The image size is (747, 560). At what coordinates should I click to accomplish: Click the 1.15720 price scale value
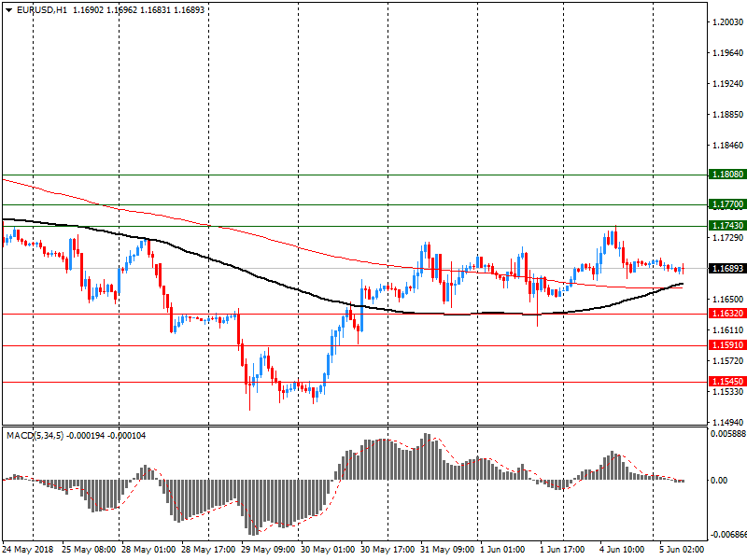[x=728, y=361]
